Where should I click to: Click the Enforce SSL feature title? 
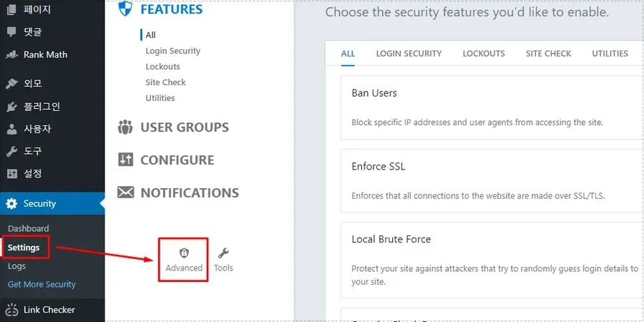[x=379, y=166]
